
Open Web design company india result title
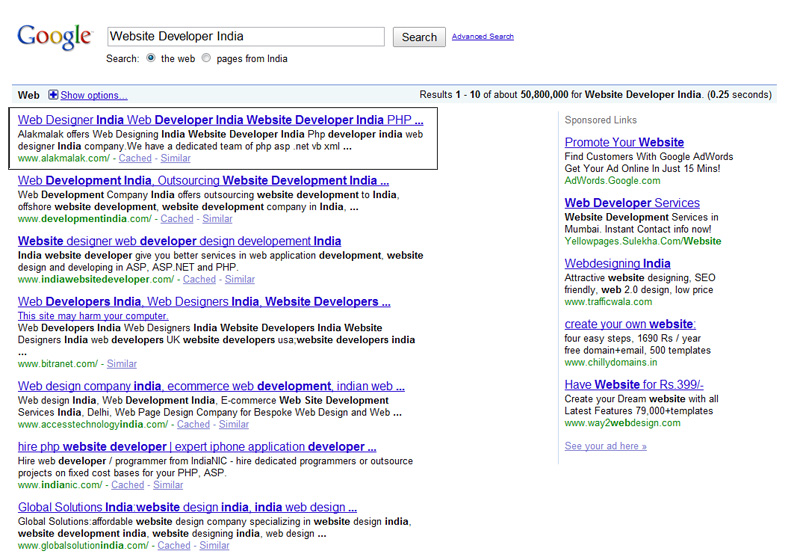(211, 386)
